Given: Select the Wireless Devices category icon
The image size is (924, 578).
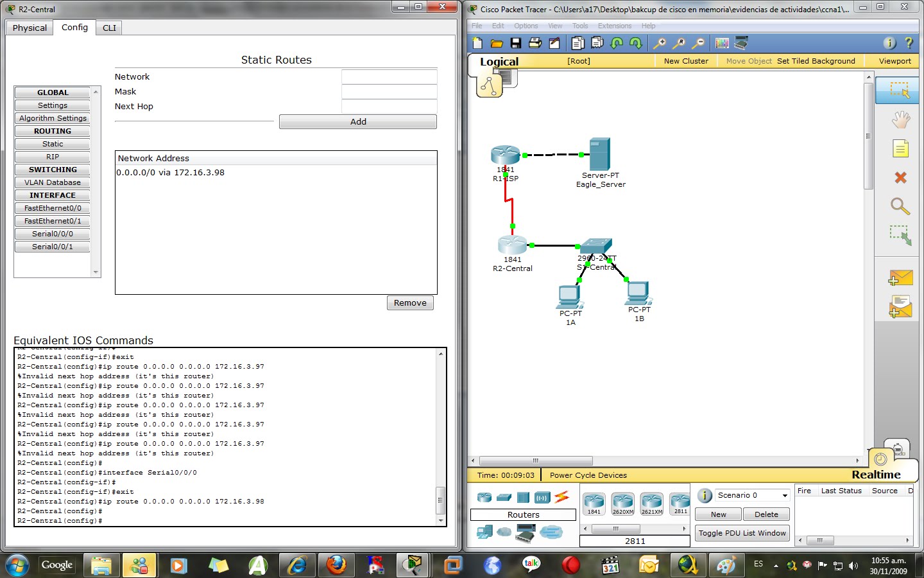Looking at the screenshot, I should 542,497.
